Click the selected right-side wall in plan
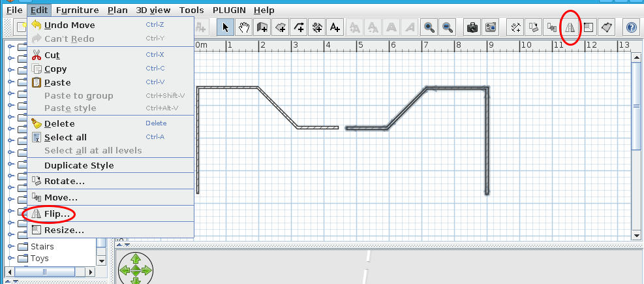The width and height of the screenshot is (644, 284). [487, 140]
